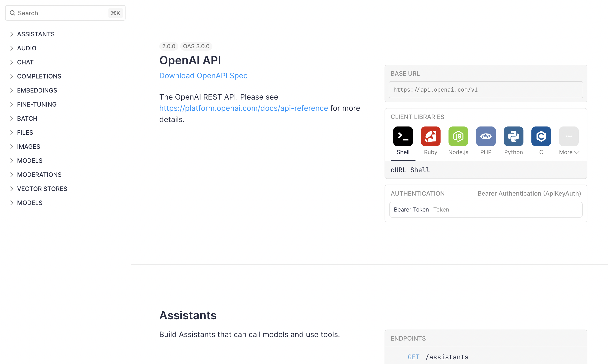Go to MODERATIONS in the sidebar
This screenshot has height=364, width=608.
39,175
